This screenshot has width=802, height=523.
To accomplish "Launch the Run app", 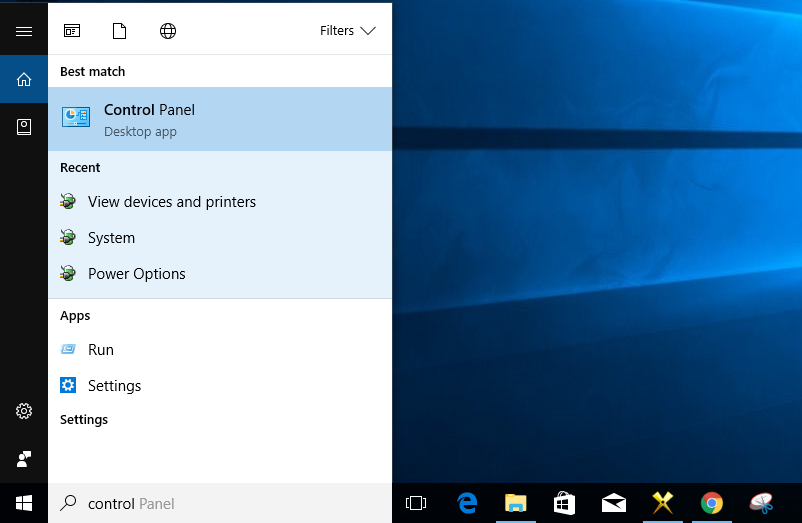I will click(220, 350).
